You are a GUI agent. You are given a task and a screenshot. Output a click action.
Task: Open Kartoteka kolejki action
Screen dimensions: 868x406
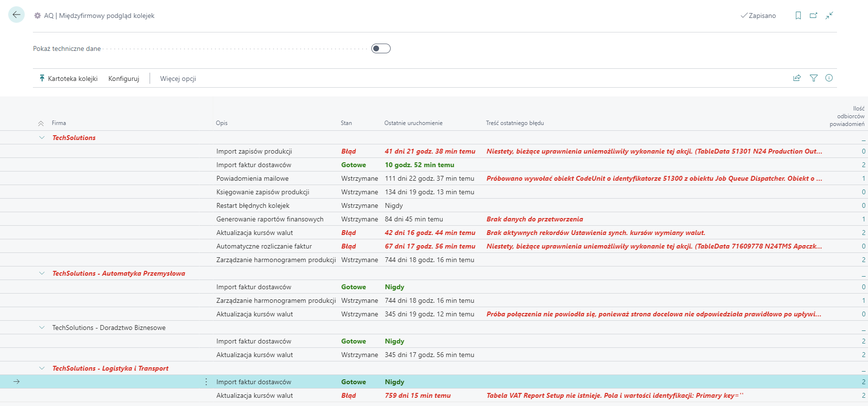(x=68, y=78)
